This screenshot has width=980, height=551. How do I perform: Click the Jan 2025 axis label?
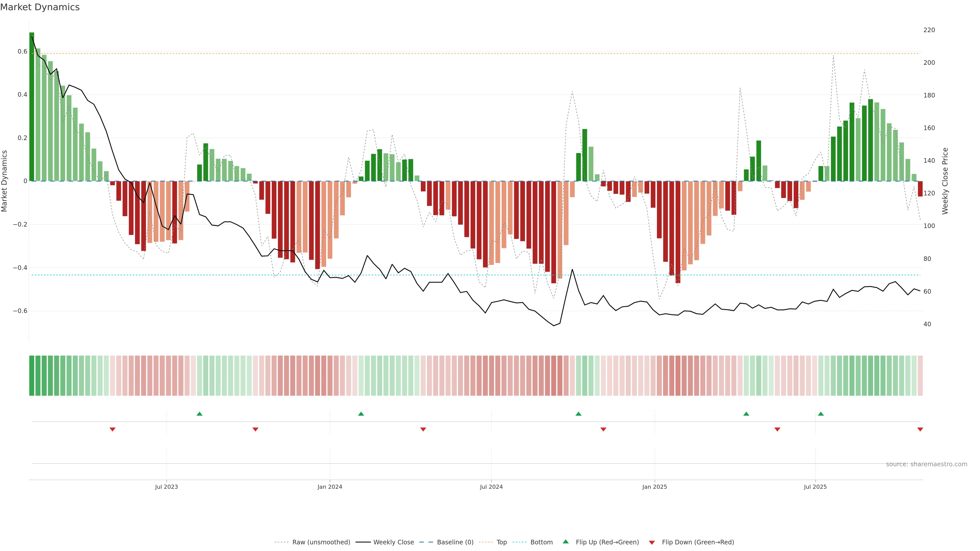(654, 487)
